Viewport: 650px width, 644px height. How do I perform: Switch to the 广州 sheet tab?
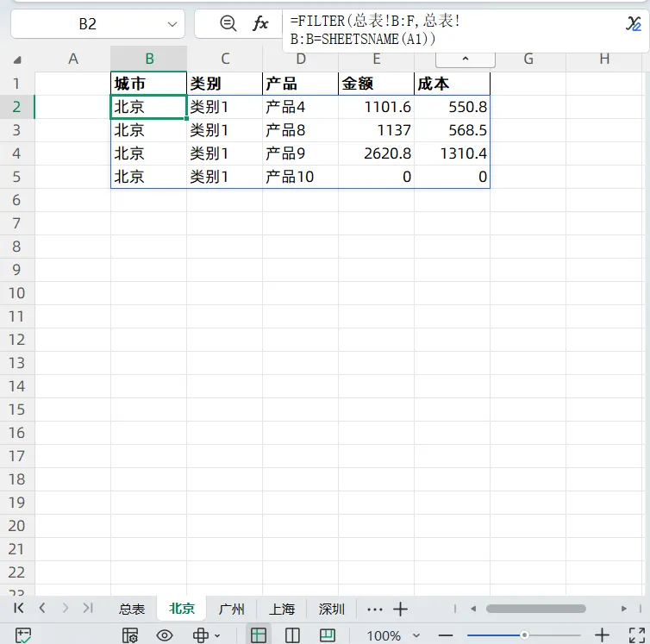coord(231,609)
